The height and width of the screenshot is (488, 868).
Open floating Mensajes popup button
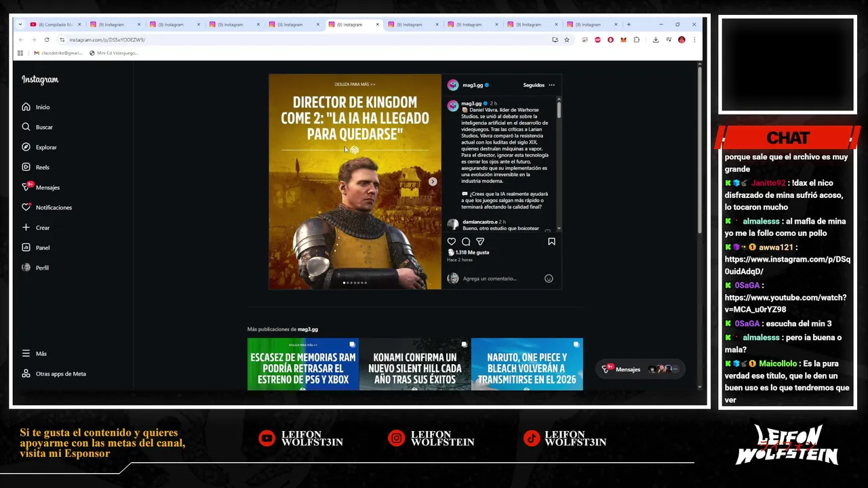point(640,369)
